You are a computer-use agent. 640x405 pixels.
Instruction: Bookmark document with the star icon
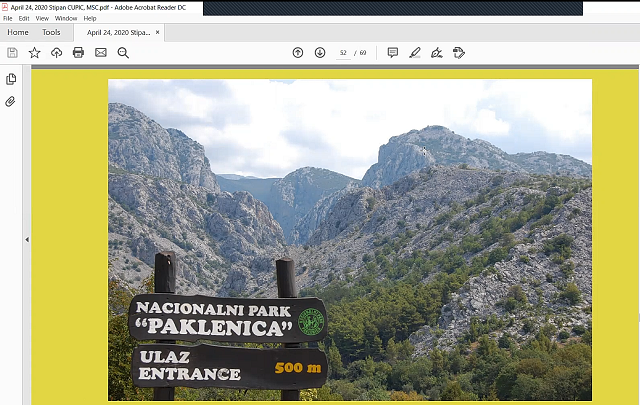[34, 52]
